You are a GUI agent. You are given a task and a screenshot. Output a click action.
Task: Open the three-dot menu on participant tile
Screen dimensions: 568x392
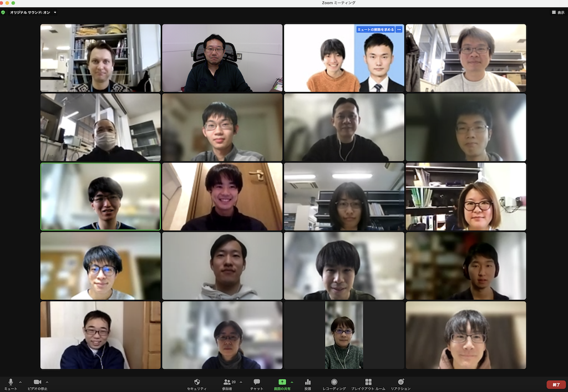click(399, 29)
